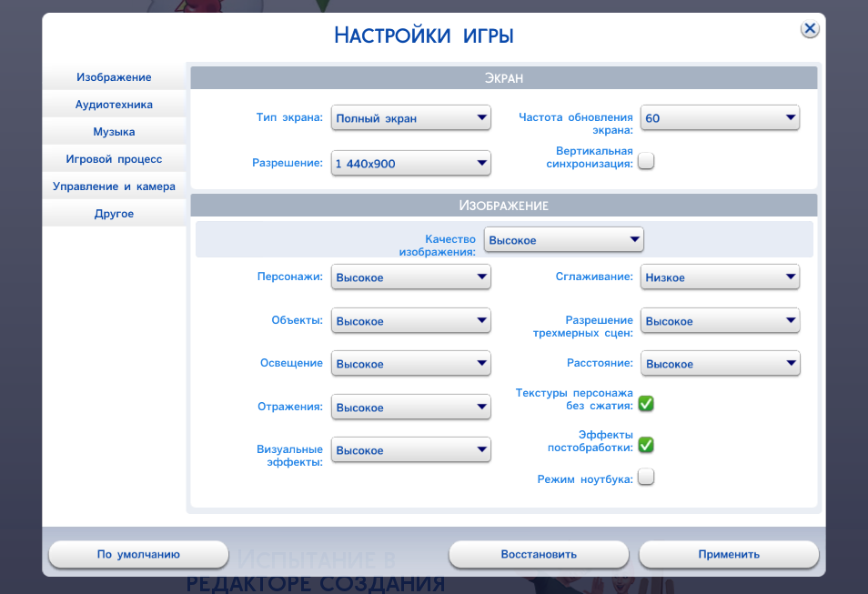The image size is (868, 594).
Task: Apply settings with Применить button
Action: pyautogui.click(x=729, y=554)
